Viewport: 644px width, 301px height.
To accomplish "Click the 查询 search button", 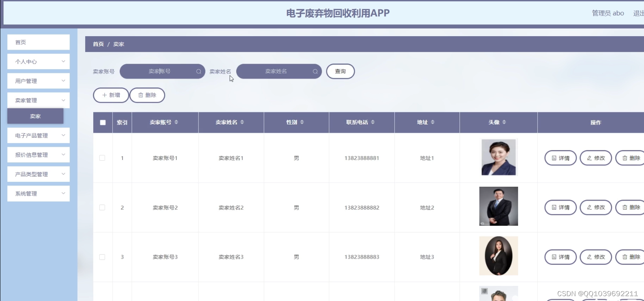I will [341, 72].
